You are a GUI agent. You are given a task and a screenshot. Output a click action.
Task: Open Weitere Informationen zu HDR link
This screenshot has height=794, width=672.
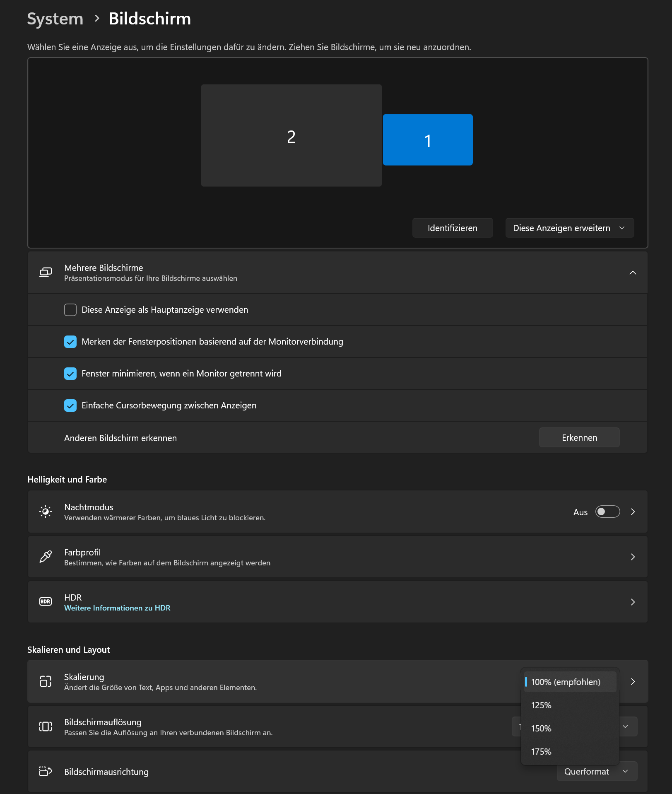pyautogui.click(x=117, y=608)
